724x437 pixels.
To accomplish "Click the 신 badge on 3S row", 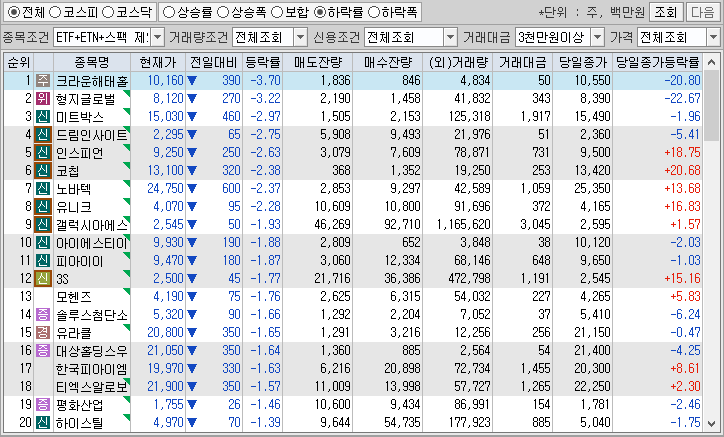I will [43, 279].
